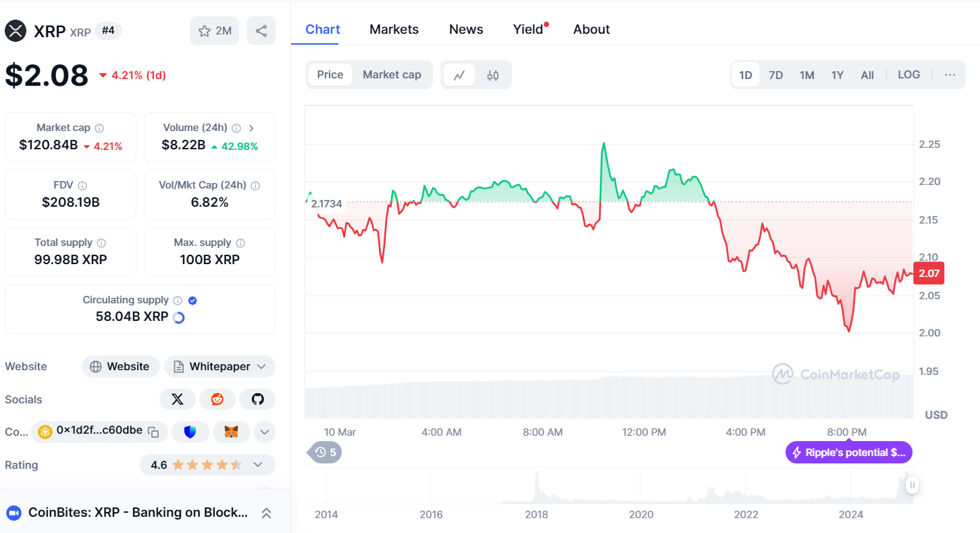Click the $8.22B volume value
Viewport: 980px width, 533px height.
(x=184, y=145)
